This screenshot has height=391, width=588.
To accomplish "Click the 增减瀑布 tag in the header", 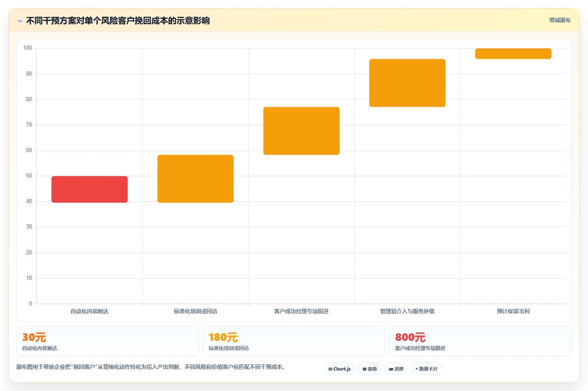I will pyautogui.click(x=560, y=20).
